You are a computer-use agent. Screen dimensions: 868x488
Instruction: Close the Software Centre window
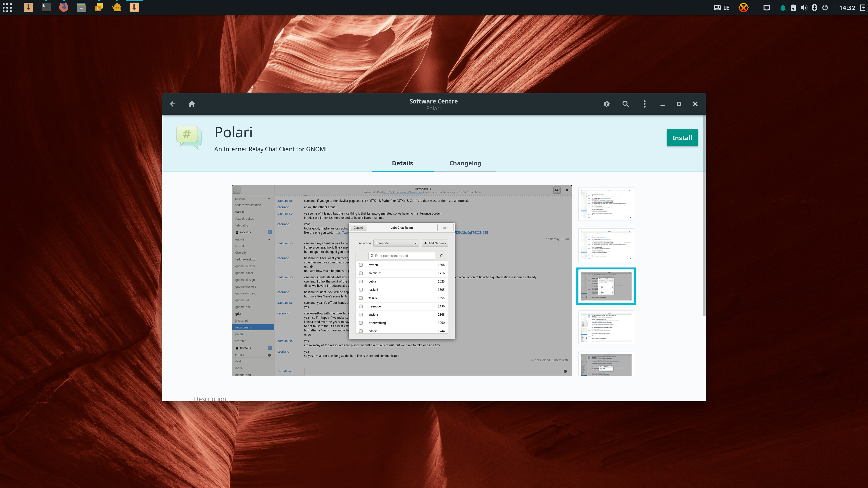(695, 104)
